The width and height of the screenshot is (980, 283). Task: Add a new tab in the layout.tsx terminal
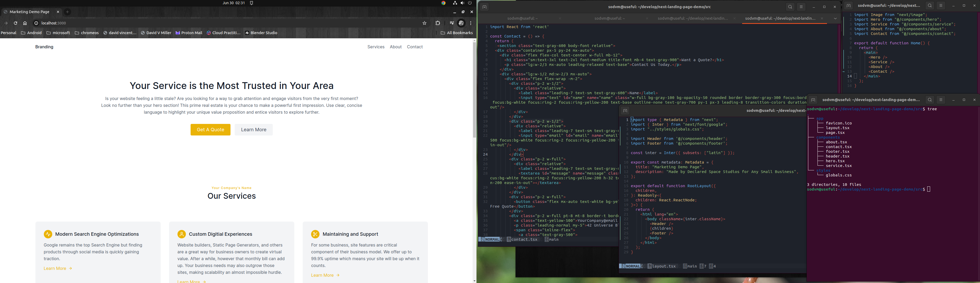625,111
